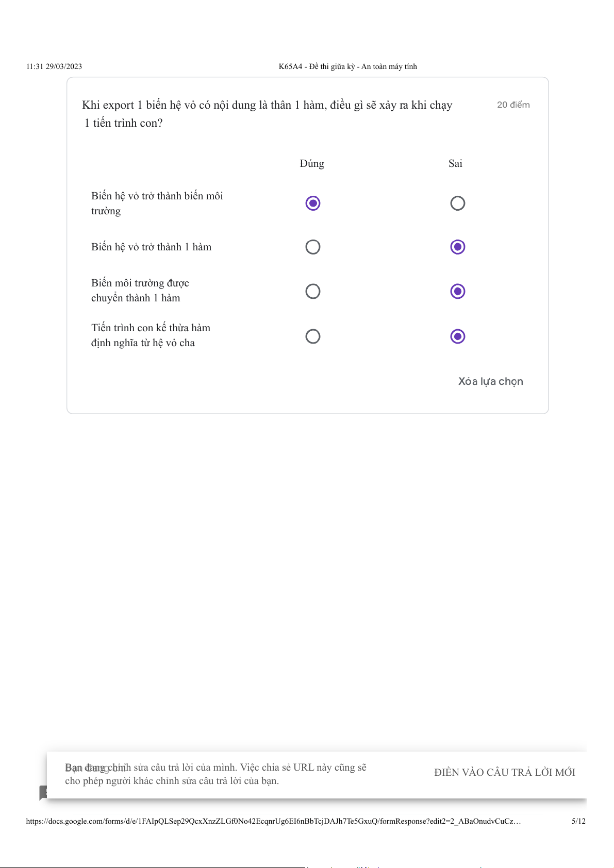614x868 pixels.
Task: Pick Đúng for 'Tiến trình con kế thừa hàm' row
Action: pos(312,336)
